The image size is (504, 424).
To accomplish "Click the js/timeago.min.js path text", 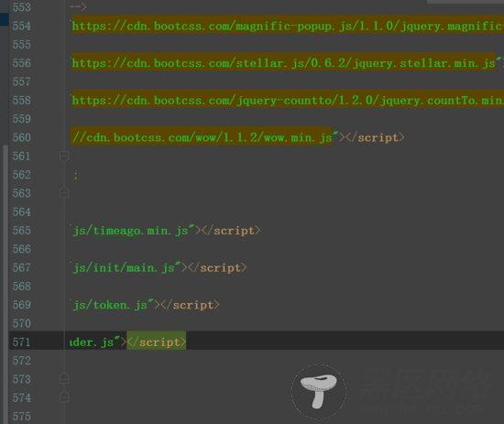I will point(130,231).
